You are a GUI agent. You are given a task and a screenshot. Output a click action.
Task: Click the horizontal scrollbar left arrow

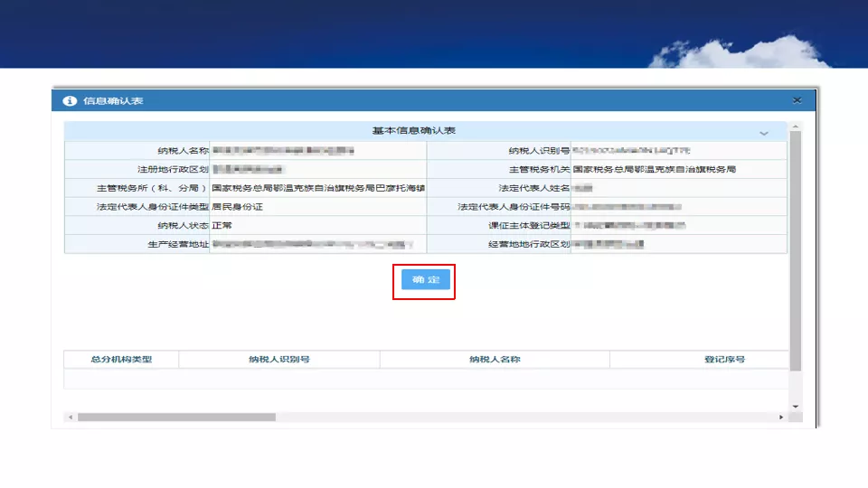point(71,418)
